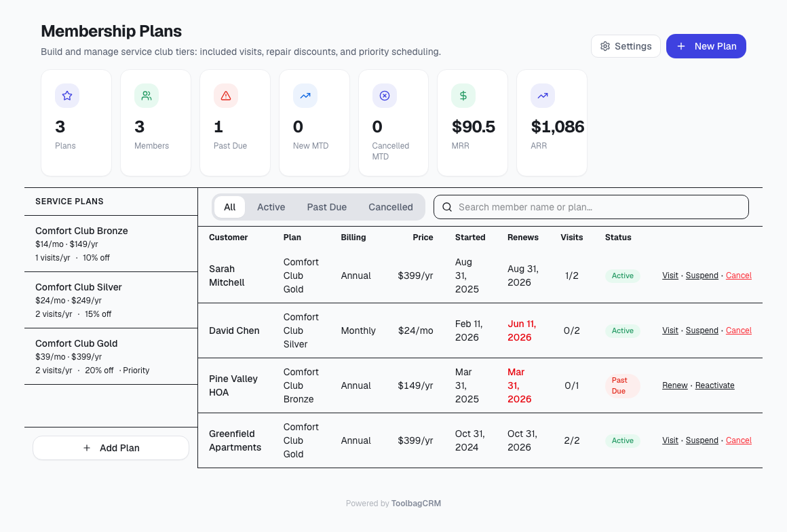Reactivate Pine Valley HOA membership
The height and width of the screenshot is (532, 787).
pos(714,385)
